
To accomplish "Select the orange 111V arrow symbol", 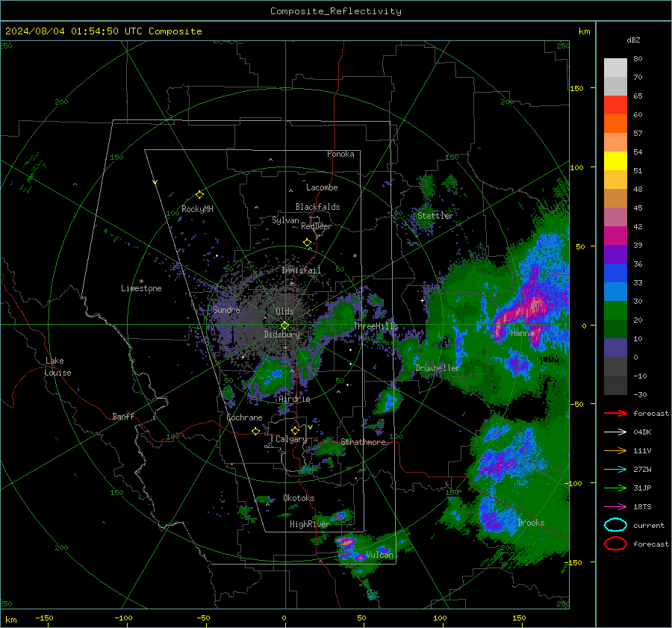I will pos(615,450).
